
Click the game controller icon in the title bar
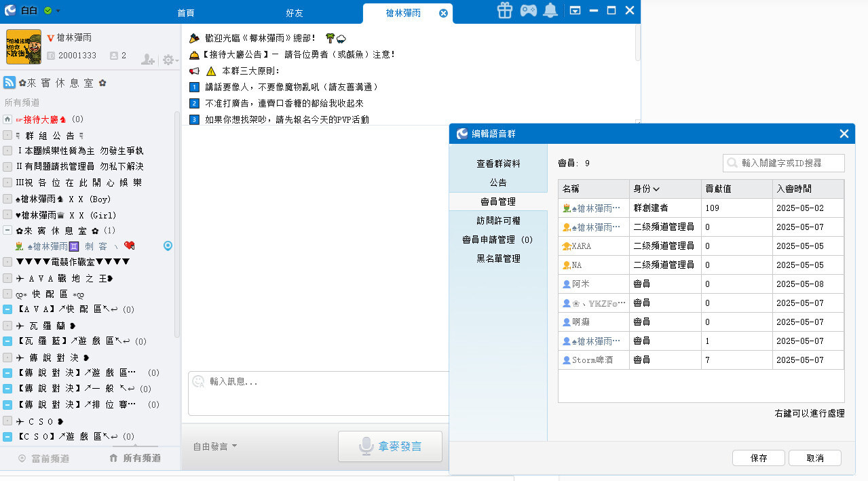[x=528, y=11]
